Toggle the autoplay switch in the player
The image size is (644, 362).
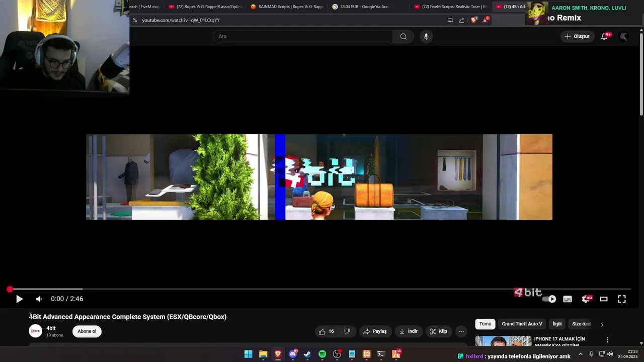pyautogui.click(x=549, y=299)
